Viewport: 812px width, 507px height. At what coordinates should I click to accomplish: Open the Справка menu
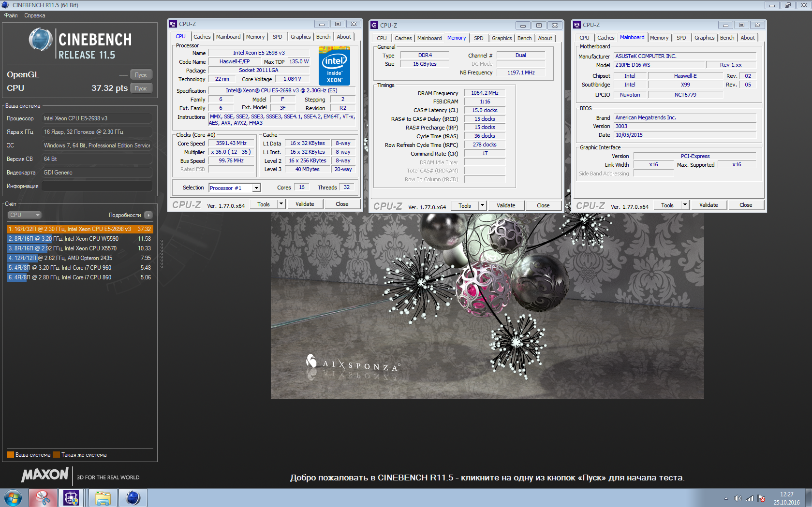pos(35,15)
